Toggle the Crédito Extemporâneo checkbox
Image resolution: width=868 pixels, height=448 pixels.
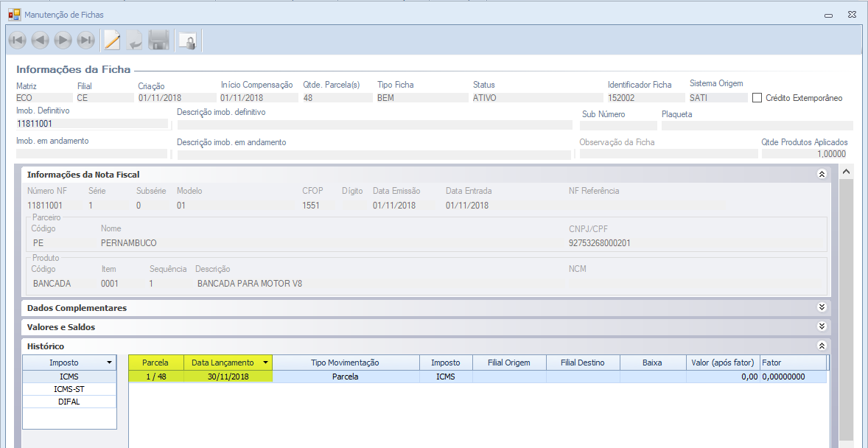point(757,97)
